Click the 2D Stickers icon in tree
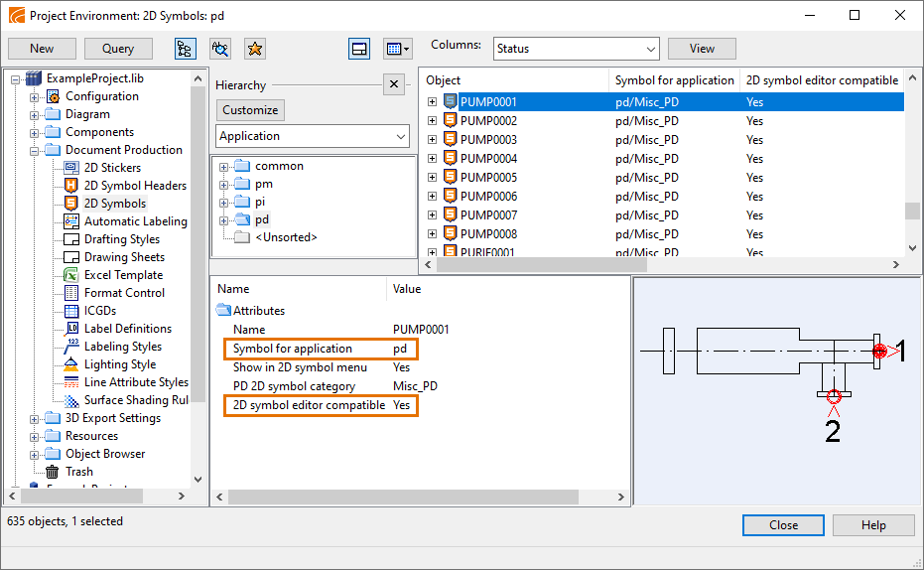The width and height of the screenshot is (924, 570). click(x=71, y=168)
